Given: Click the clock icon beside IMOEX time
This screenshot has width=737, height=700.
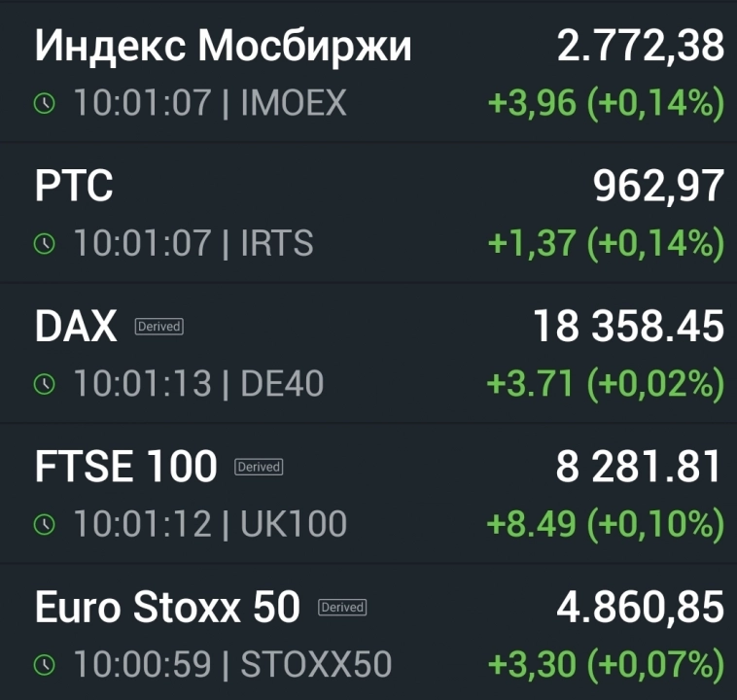Looking at the screenshot, I should 45,104.
